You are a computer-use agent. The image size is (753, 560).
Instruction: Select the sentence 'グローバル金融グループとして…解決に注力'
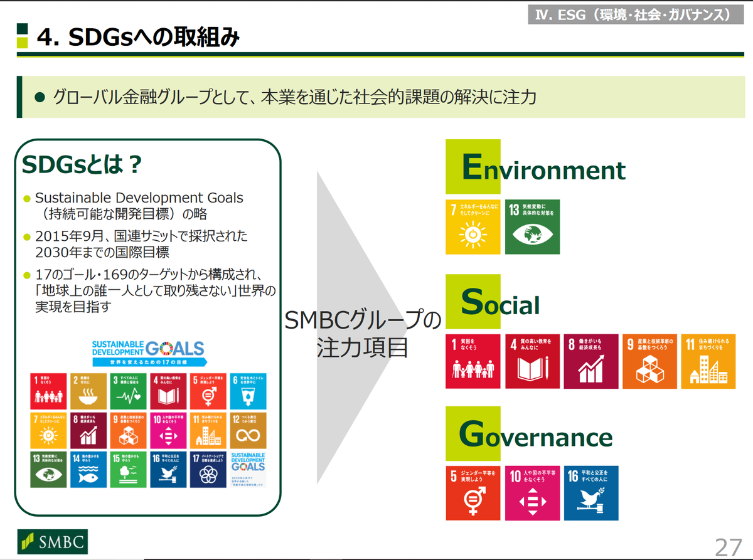[295, 97]
